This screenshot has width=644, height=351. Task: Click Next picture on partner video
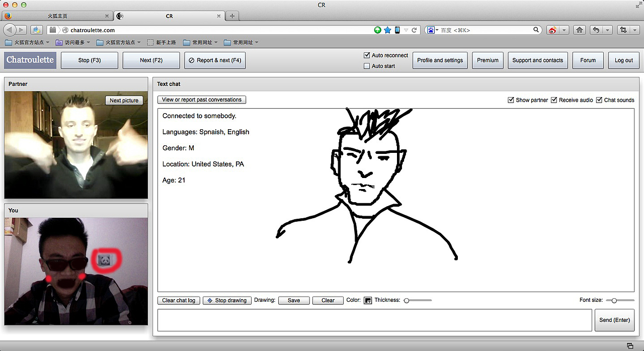(x=124, y=101)
